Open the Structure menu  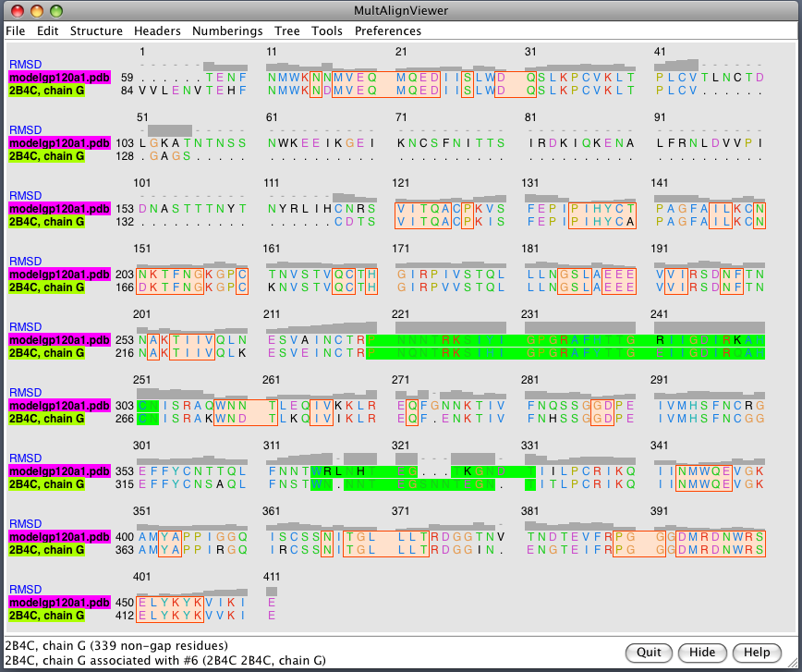click(x=96, y=31)
